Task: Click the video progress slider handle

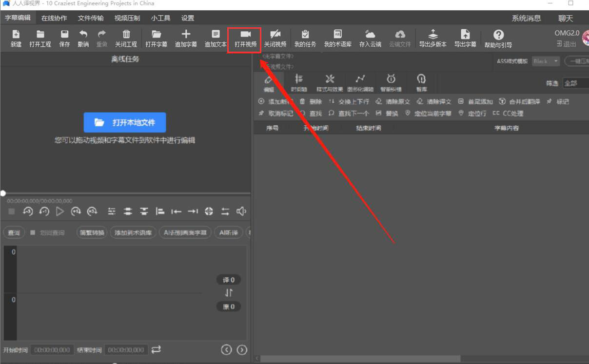Action: pos(3,193)
